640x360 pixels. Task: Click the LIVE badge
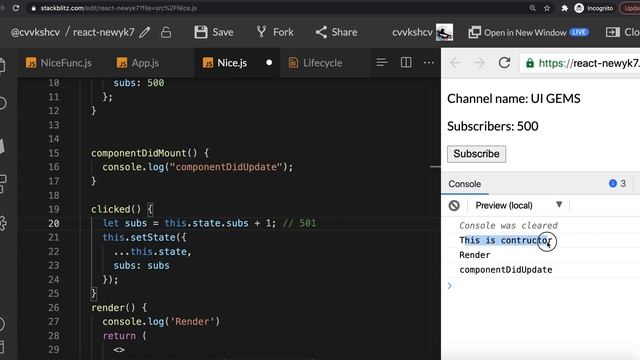pos(579,32)
